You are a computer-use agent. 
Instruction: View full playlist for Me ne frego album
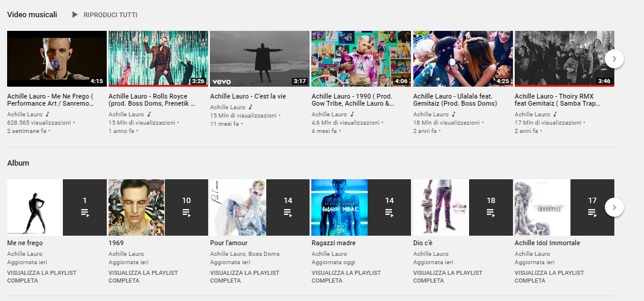[42, 277]
